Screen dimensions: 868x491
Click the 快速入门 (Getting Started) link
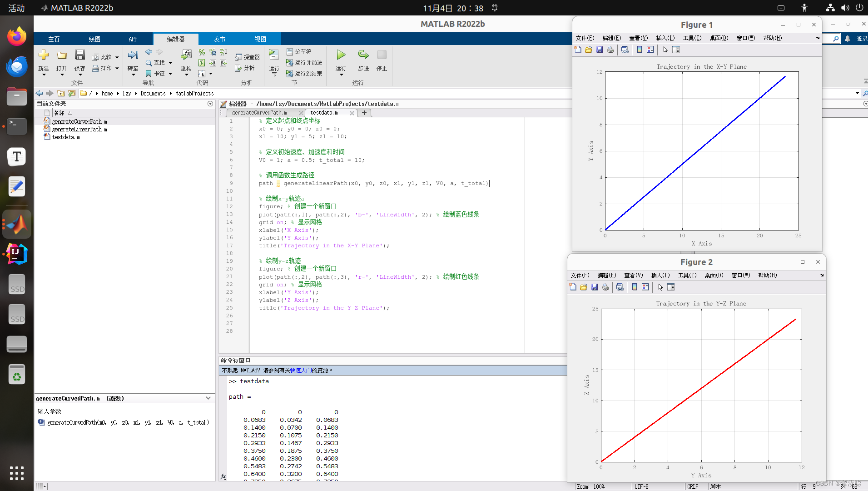[301, 371]
